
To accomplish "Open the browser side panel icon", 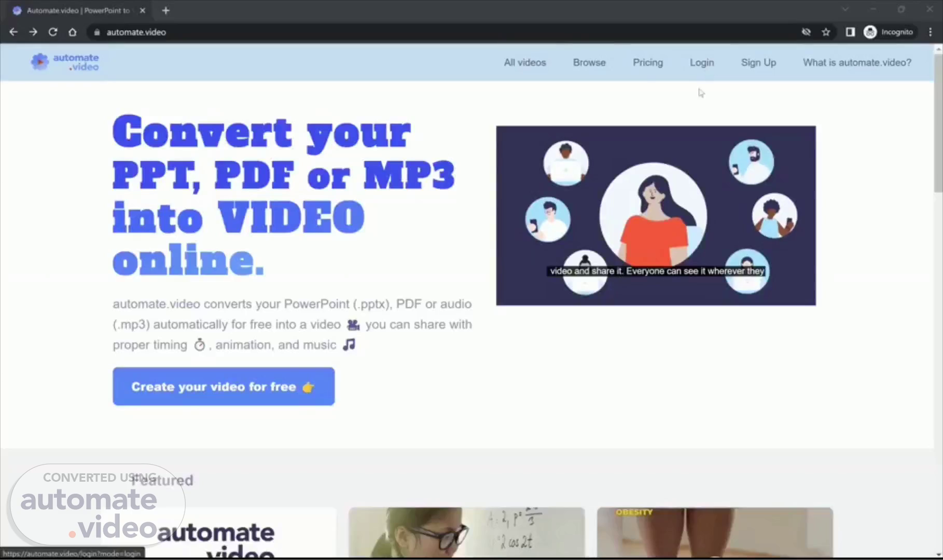I will point(850,32).
